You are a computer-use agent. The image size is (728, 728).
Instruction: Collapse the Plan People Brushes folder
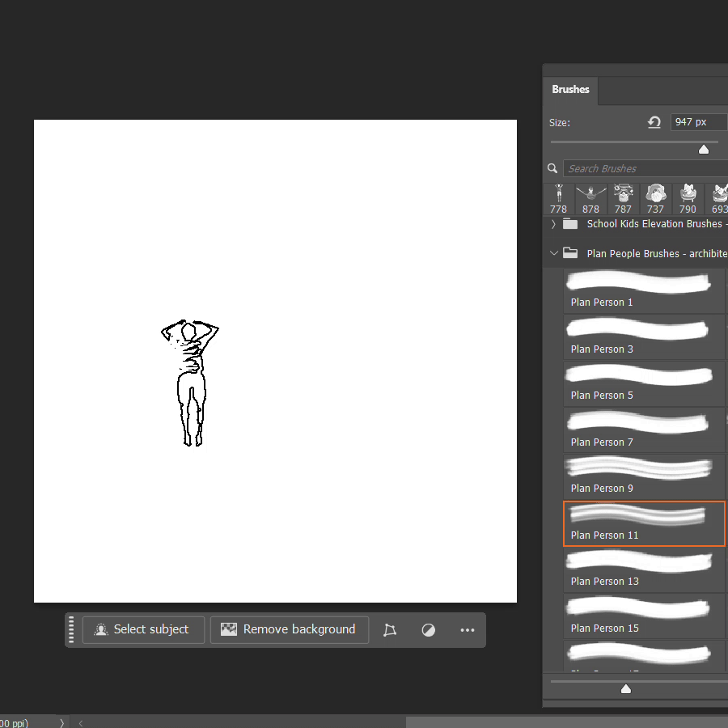tap(554, 253)
